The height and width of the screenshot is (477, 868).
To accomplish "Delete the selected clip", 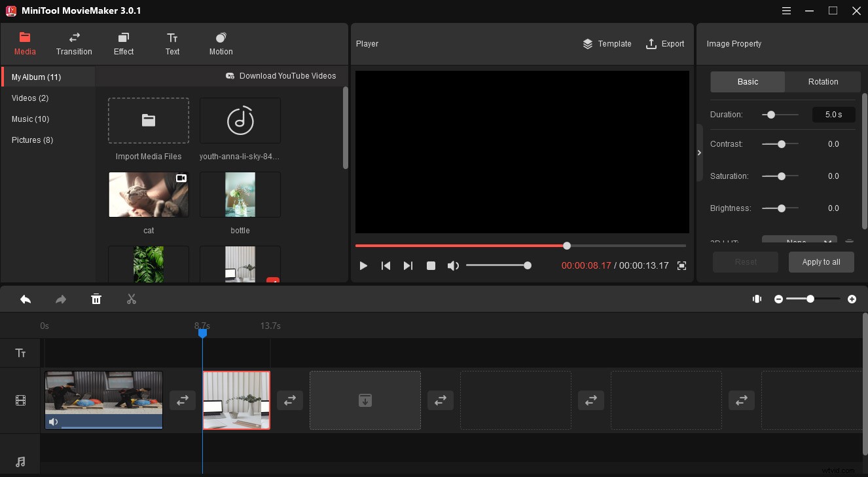I will [x=96, y=299].
